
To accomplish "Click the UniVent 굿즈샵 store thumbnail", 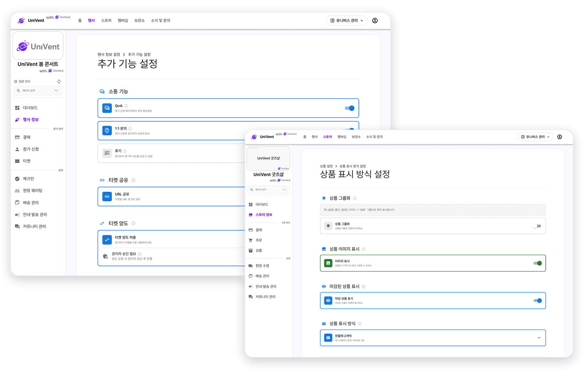I will 268,158.
